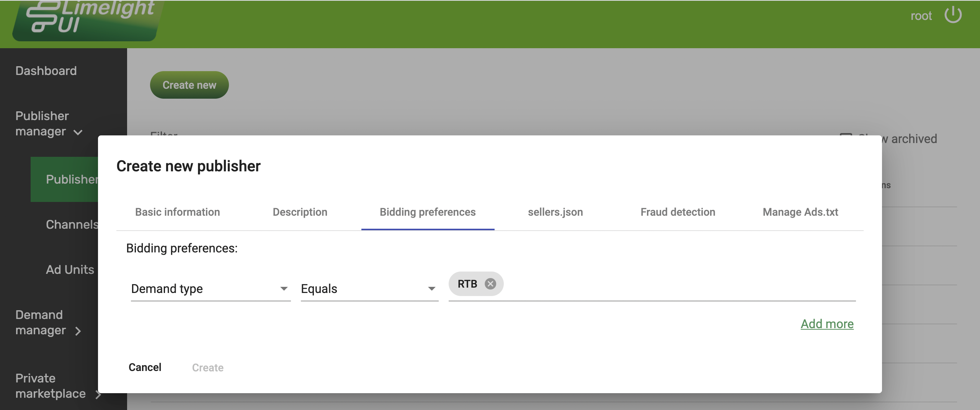Click the Add more link
980x410 pixels.
point(827,324)
